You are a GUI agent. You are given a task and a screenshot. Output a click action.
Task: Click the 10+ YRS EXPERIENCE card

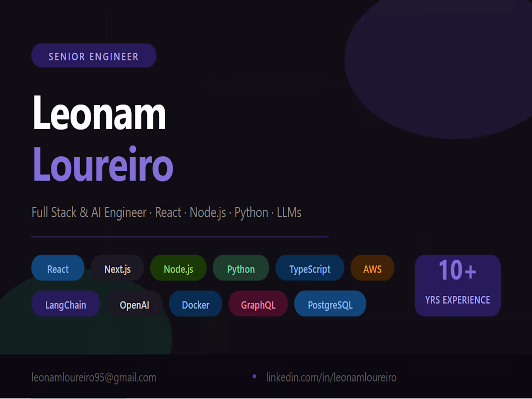click(458, 286)
